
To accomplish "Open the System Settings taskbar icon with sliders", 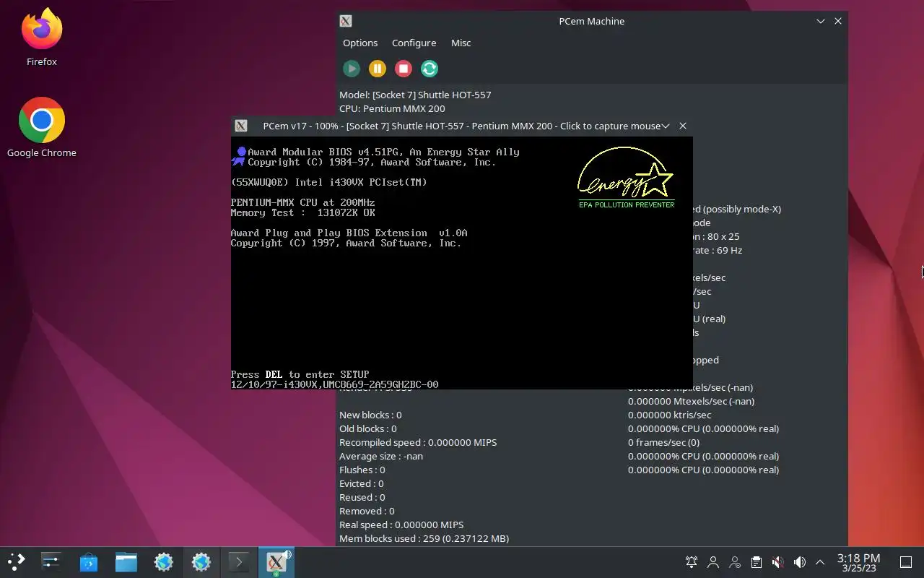I will coord(51,561).
